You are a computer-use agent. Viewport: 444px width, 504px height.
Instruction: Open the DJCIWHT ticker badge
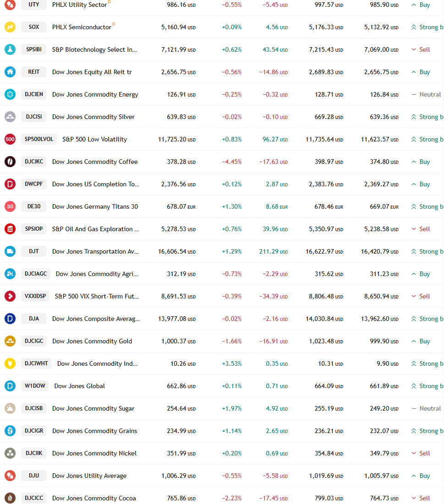(36, 363)
